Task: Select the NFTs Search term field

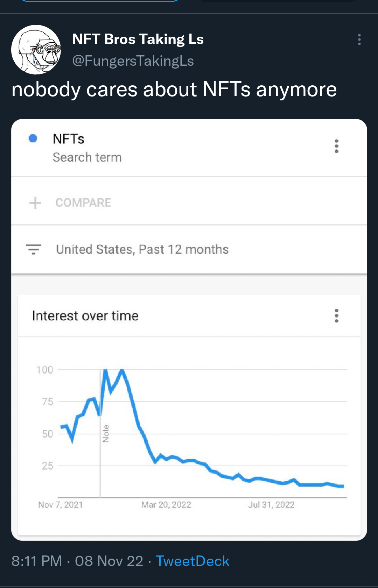Action: coord(189,148)
